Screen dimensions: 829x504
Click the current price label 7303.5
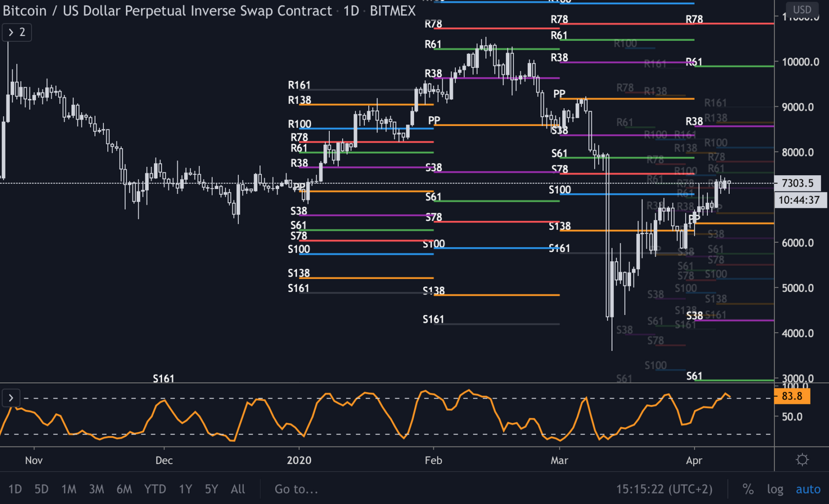click(x=797, y=183)
